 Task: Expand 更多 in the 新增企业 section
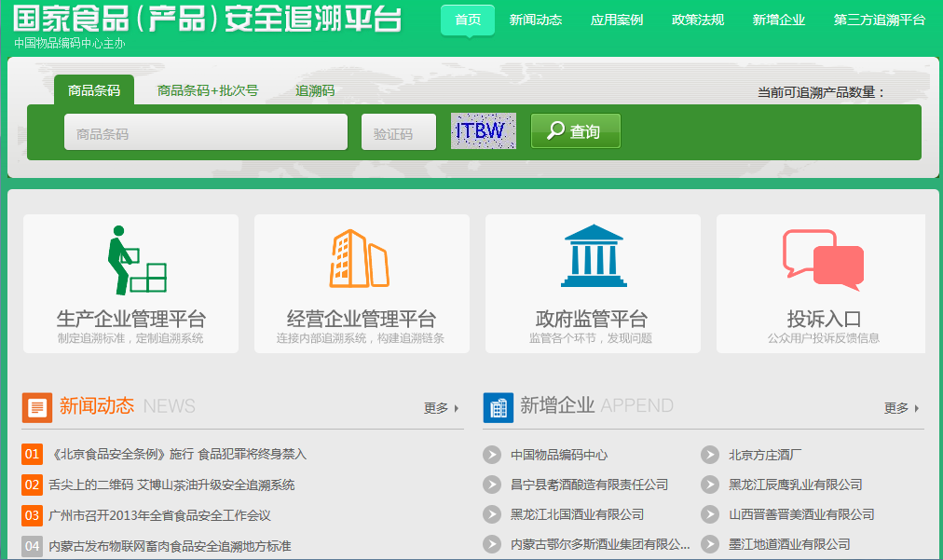pyautogui.click(x=901, y=408)
